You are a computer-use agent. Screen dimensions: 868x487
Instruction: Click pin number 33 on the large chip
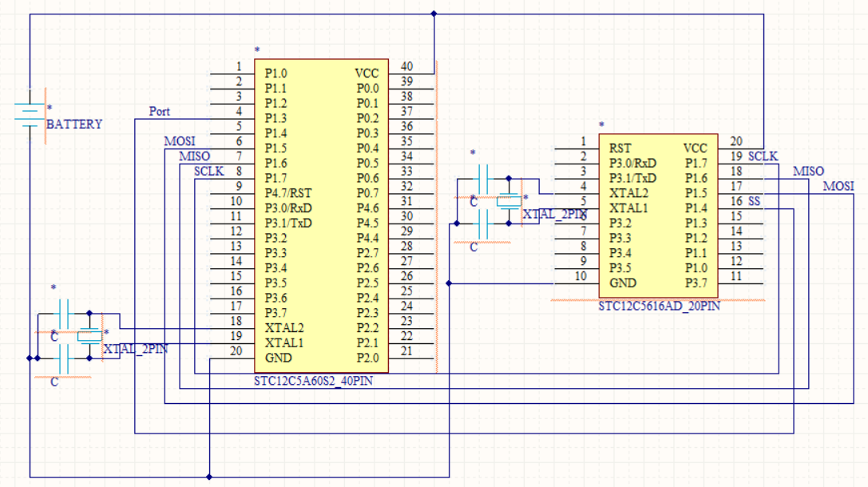(407, 171)
